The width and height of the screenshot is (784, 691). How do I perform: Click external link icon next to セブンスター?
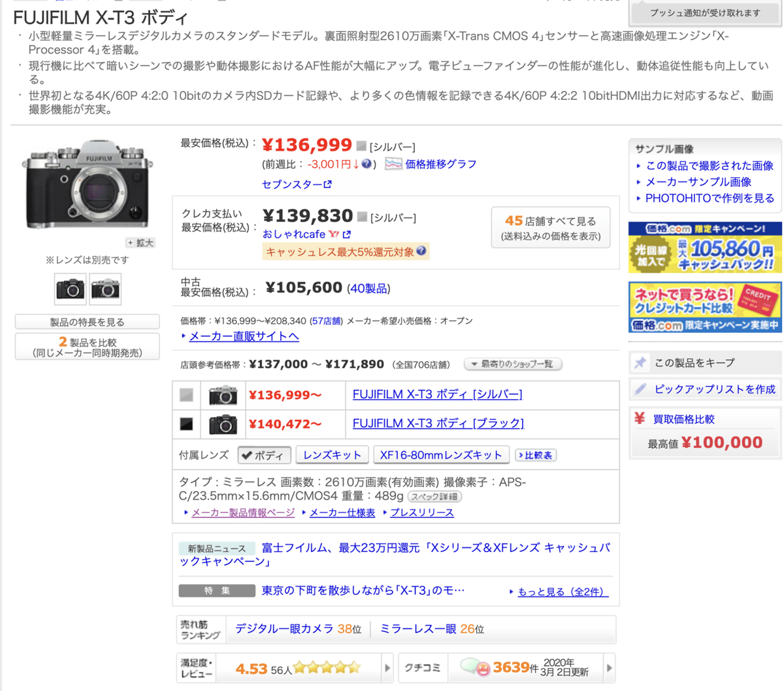point(327,184)
